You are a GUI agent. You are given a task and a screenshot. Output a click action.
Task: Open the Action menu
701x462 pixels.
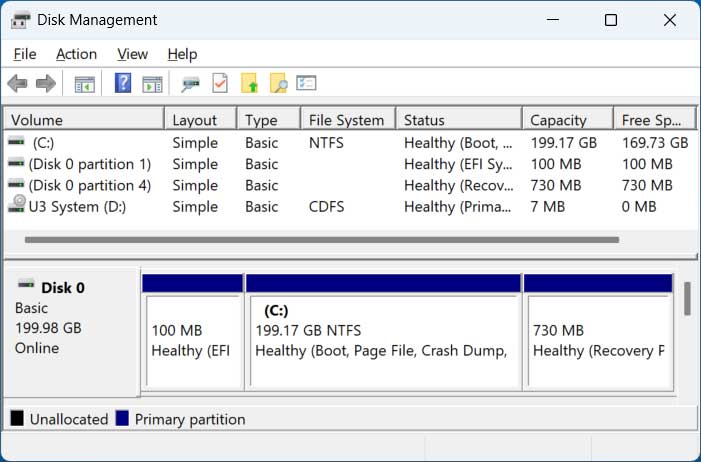pos(76,54)
